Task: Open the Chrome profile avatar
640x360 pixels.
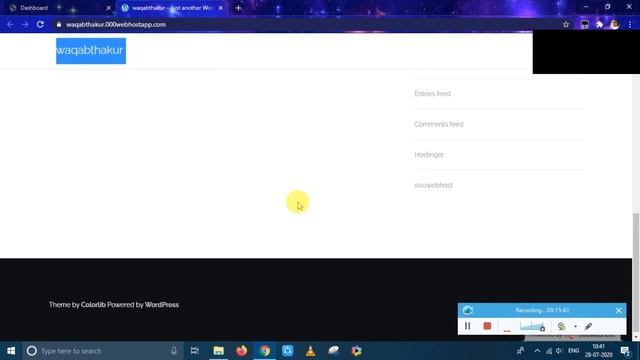Action: 615,24
